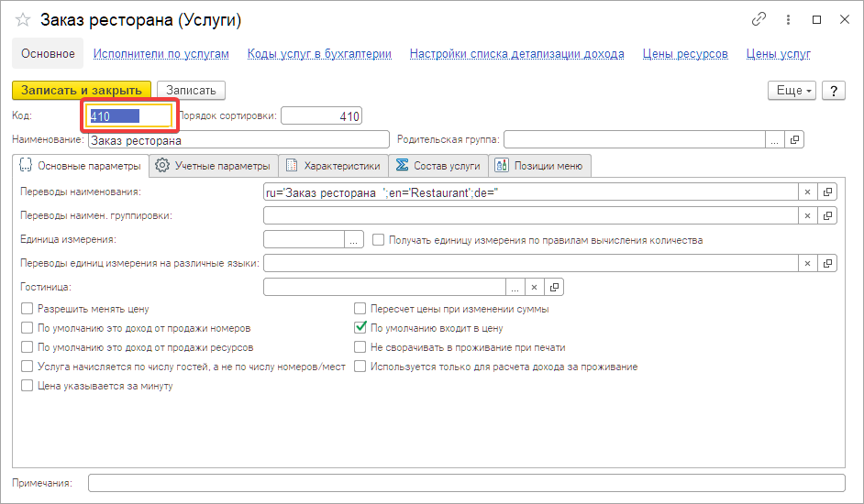The image size is (864, 504).
Task: Click Переводы наименования text field
Action: pyautogui.click(x=531, y=192)
